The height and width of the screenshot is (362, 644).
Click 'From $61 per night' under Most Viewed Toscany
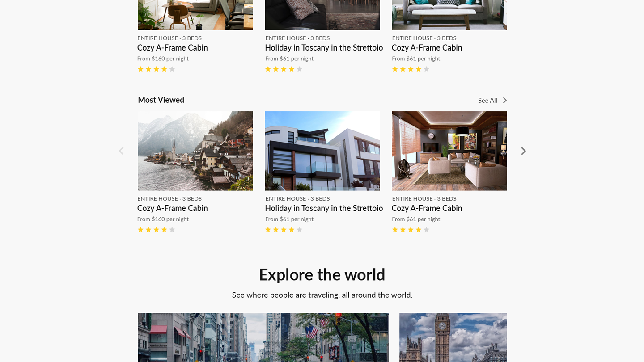click(x=289, y=219)
